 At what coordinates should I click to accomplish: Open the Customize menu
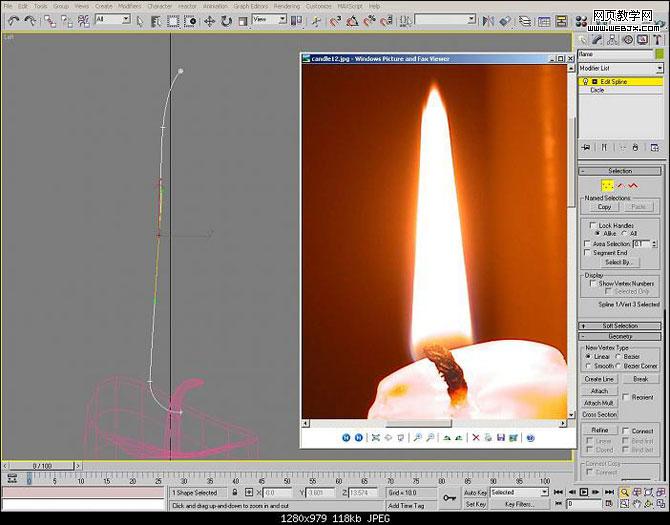(x=319, y=6)
